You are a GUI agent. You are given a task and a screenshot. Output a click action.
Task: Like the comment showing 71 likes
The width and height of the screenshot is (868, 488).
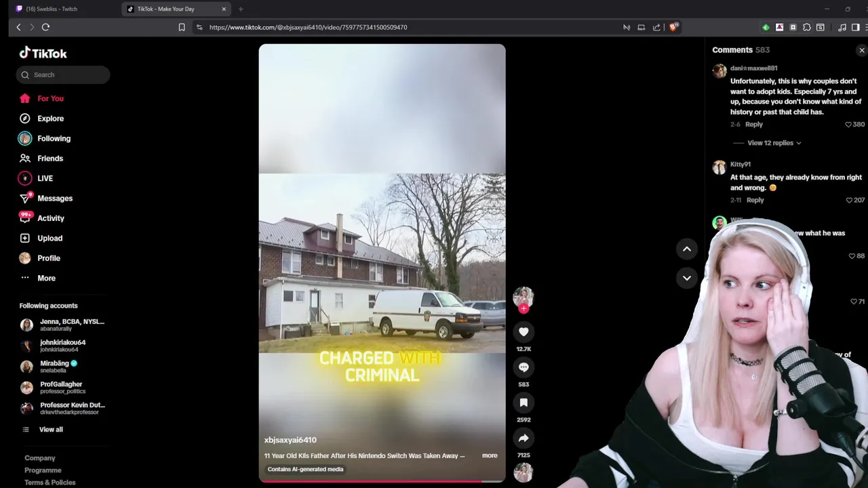coord(854,302)
